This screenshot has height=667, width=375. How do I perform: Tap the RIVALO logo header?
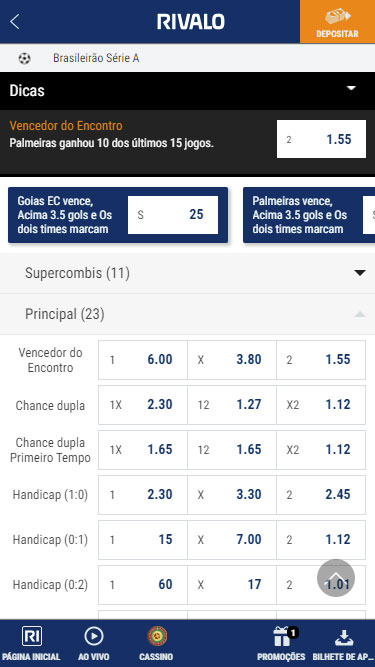191,22
